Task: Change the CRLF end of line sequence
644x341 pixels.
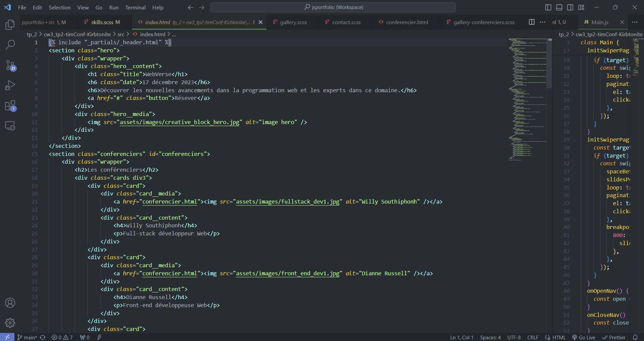Action: click(533, 337)
